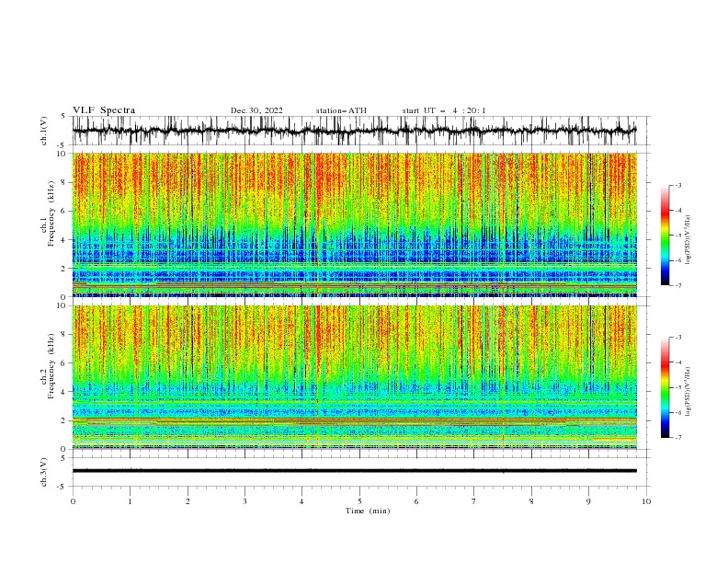The height and width of the screenshot is (563, 728).
Task: Click the ch.1 voltage waveform trace
Action: click(354, 131)
